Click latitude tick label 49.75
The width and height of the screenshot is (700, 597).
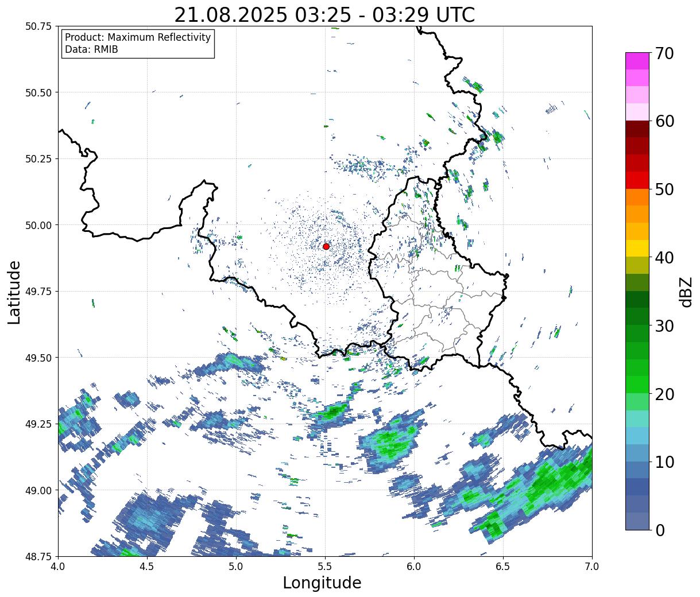(x=38, y=292)
